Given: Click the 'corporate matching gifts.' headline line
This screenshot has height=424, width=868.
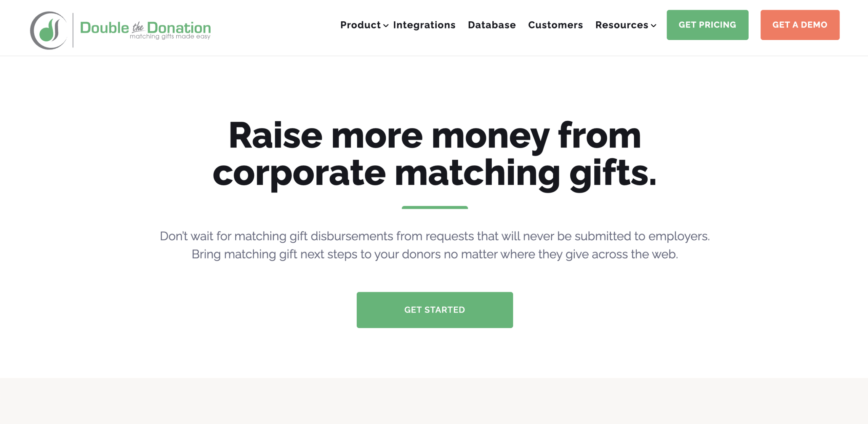Looking at the screenshot, I should pos(435,174).
